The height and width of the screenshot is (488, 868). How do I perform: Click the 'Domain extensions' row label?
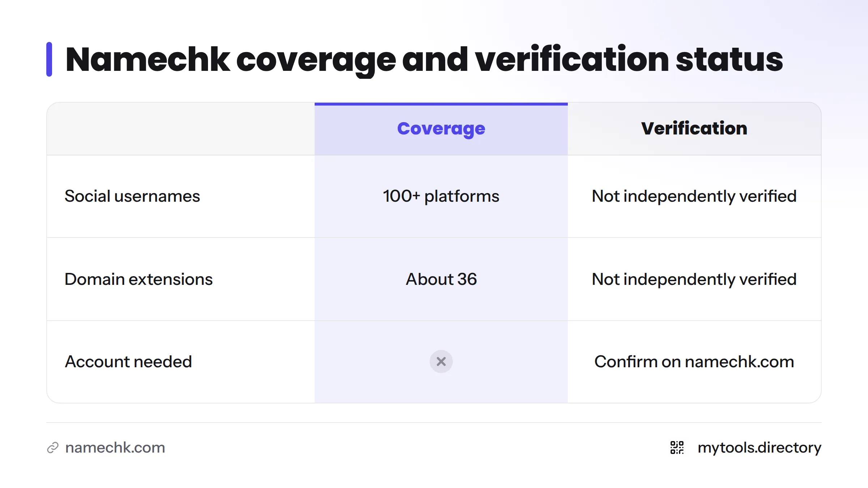(139, 279)
